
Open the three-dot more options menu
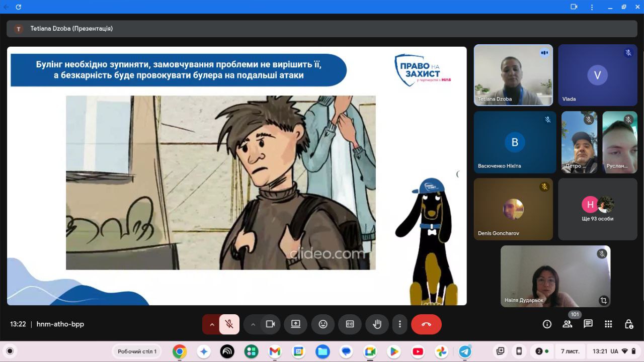tap(400, 324)
